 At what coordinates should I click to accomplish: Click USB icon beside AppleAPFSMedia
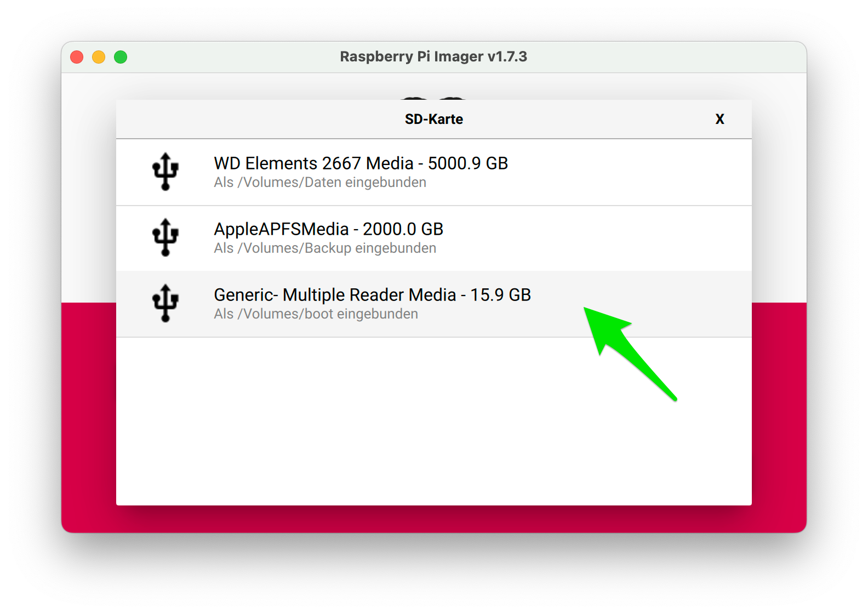165,237
